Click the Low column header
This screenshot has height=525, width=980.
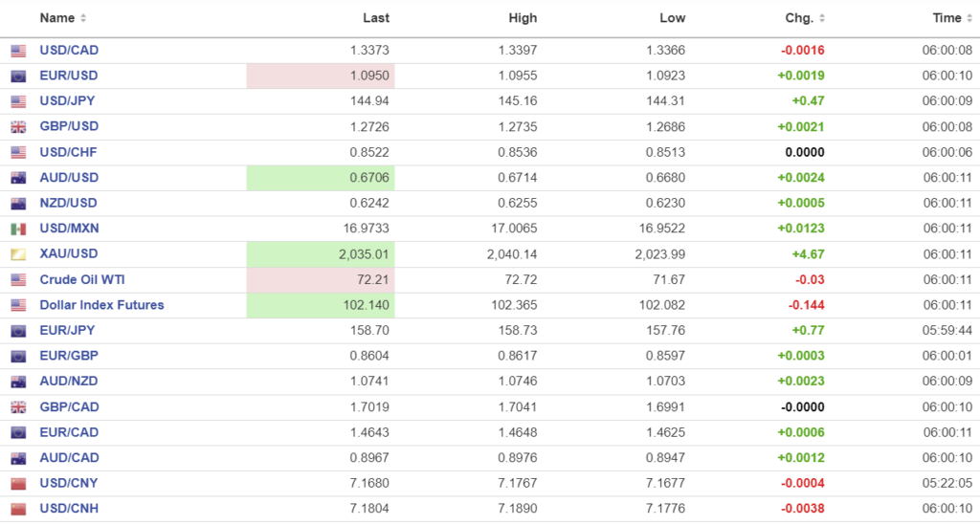tap(673, 18)
